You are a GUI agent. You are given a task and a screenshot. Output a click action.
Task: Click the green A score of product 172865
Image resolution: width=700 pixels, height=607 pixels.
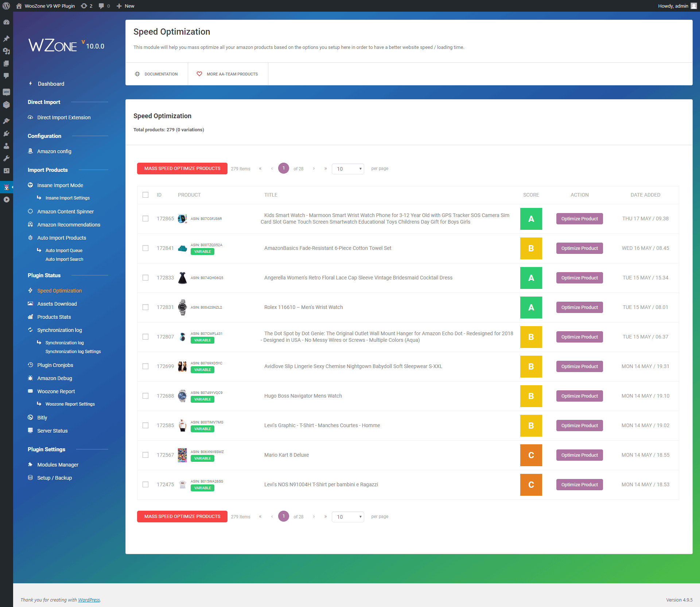[x=531, y=219]
